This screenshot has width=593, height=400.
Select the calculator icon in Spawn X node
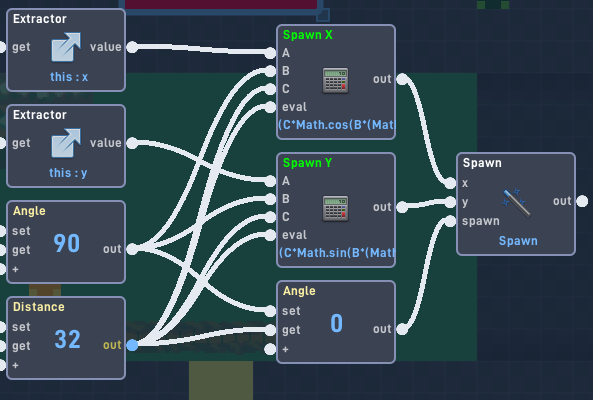(x=335, y=80)
